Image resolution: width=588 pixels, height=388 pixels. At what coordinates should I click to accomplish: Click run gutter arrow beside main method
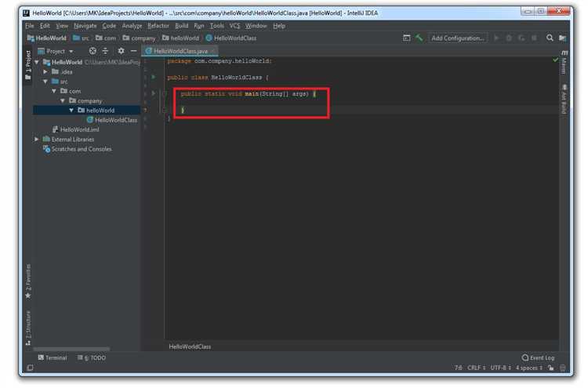154,93
